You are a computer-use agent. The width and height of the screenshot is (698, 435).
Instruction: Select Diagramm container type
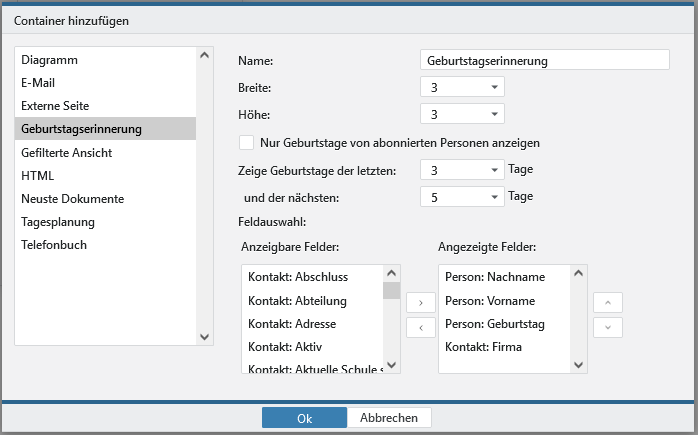(x=50, y=60)
